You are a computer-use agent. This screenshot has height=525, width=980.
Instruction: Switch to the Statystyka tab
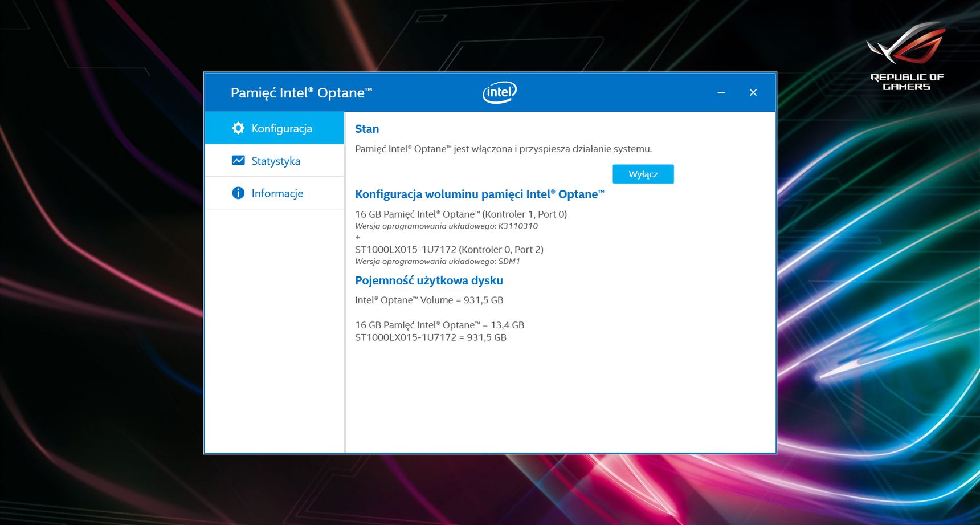[275, 161]
